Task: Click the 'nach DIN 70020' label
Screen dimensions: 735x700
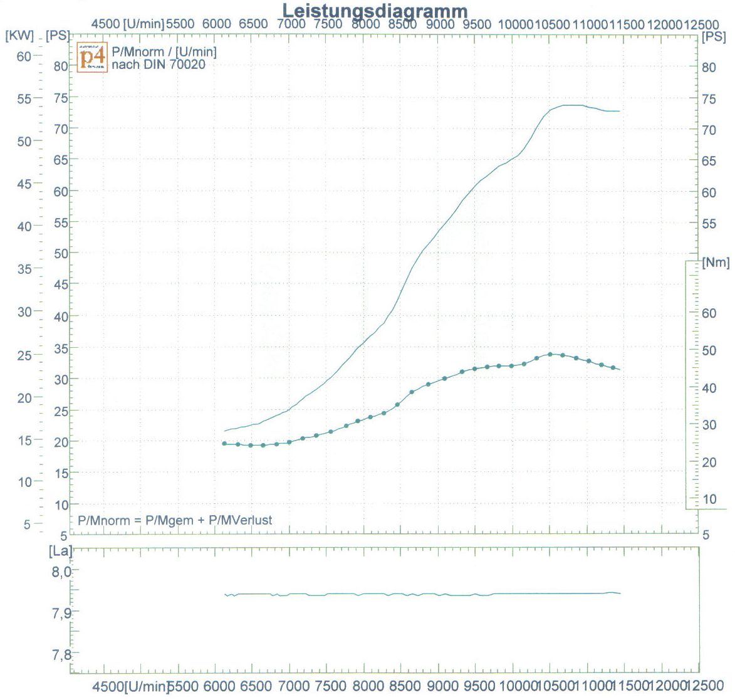Action: pyautogui.click(x=158, y=64)
